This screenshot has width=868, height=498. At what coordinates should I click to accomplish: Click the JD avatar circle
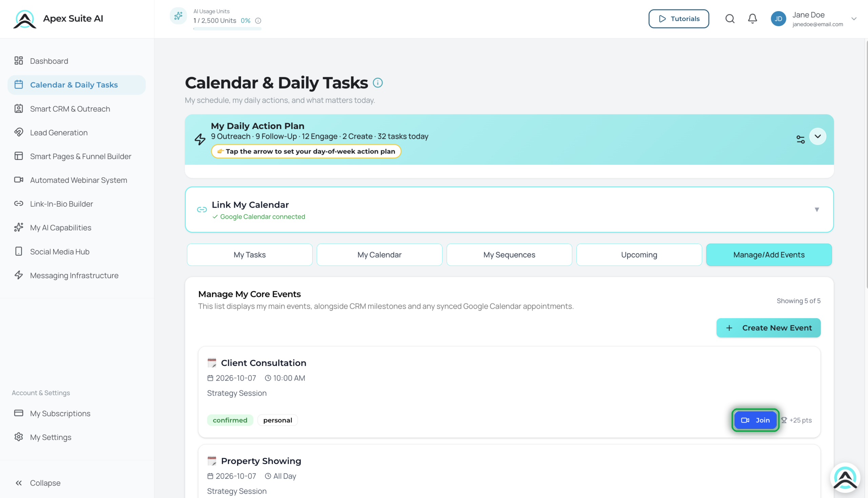(x=778, y=18)
